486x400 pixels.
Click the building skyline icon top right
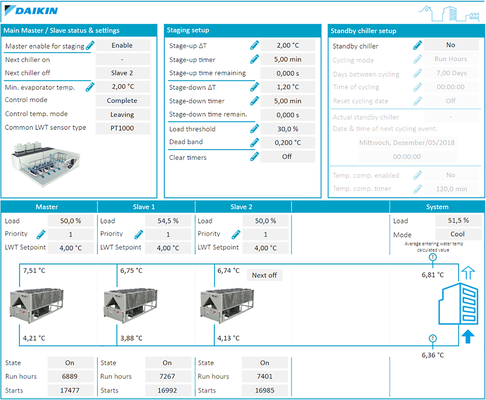(449, 13)
